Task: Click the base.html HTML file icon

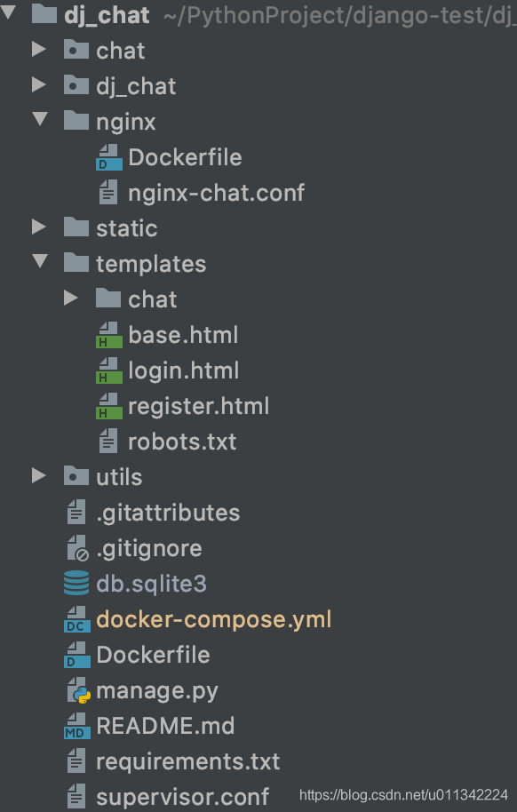Action: pos(108,335)
